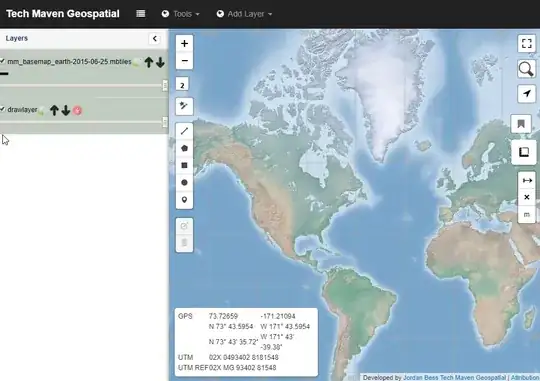
Task: Open the Attribution link
Action: [x=525, y=378]
